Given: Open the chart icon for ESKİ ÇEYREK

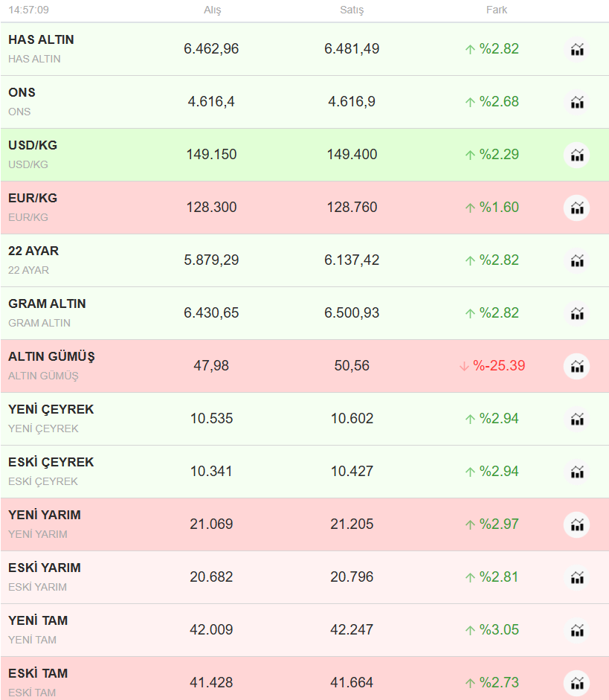Looking at the screenshot, I should click(x=576, y=472).
